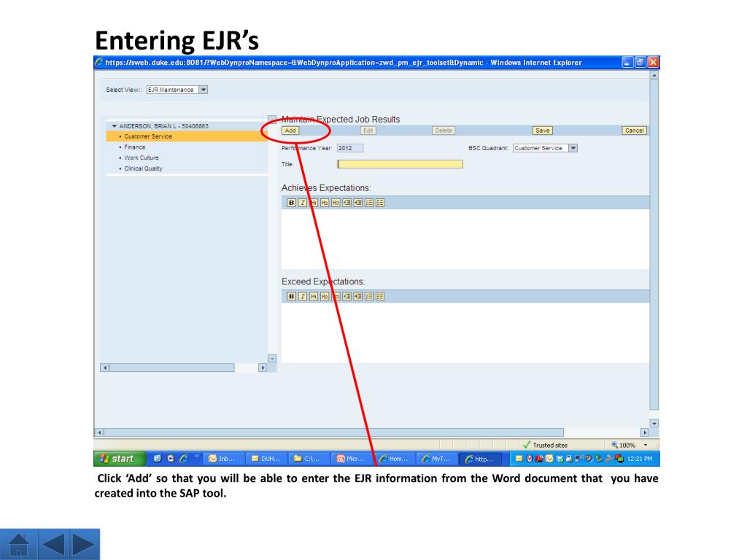The width and height of the screenshot is (747, 560).
Task: Go to previous slide arrow
Action: (x=53, y=544)
